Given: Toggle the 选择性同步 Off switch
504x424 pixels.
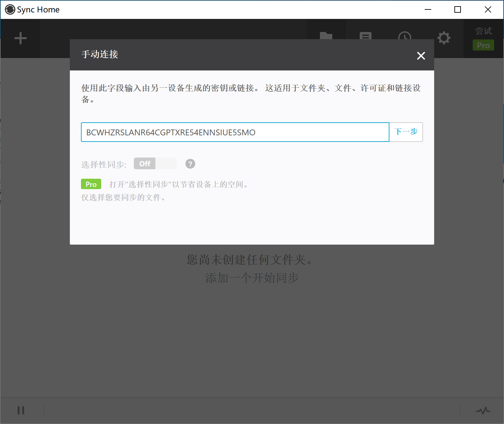Looking at the screenshot, I should [x=155, y=163].
